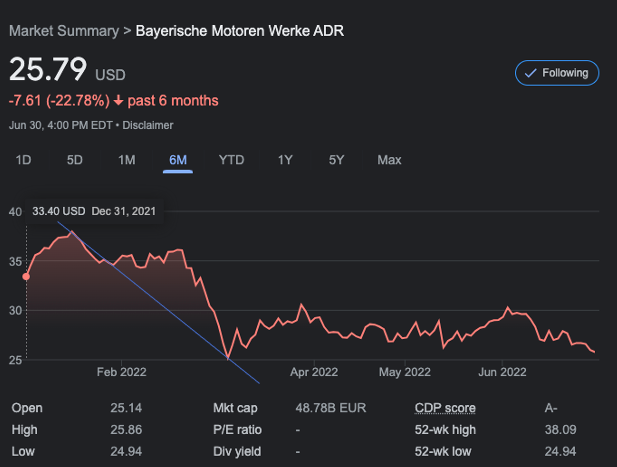Click the 'Bayerische Motoren Werke ADR' title
Viewport: 617px width, 467px height.
[240, 31]
